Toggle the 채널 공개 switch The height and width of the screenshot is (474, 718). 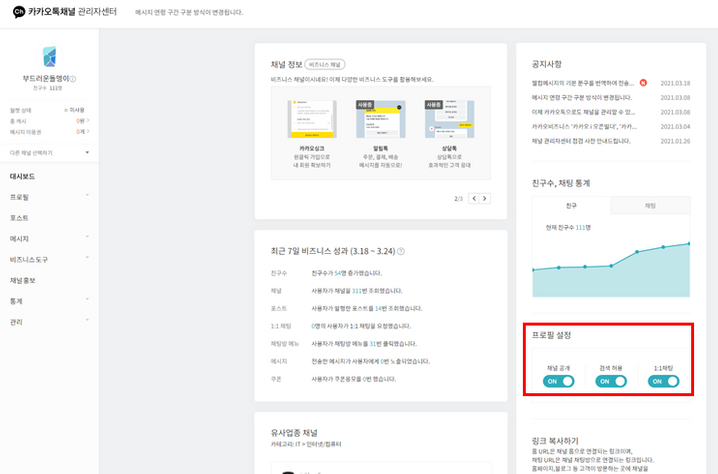[x=558, y=381]
